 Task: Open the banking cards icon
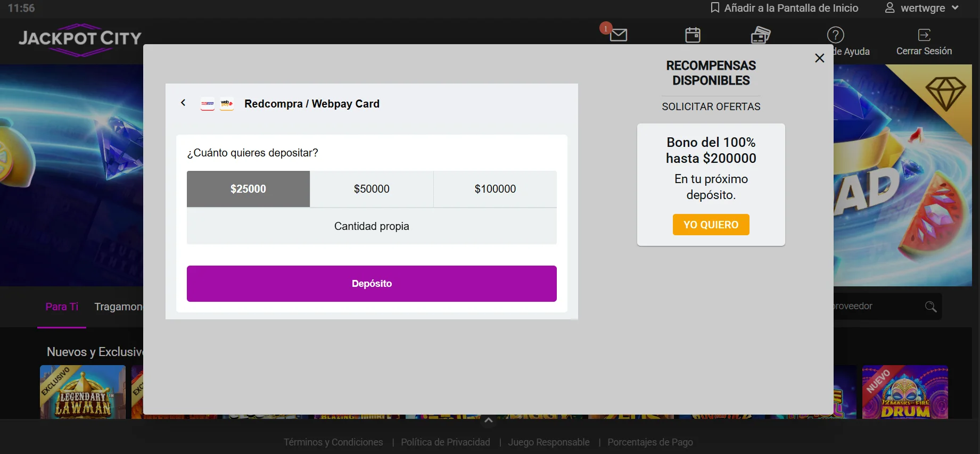(x=761, y=35)
